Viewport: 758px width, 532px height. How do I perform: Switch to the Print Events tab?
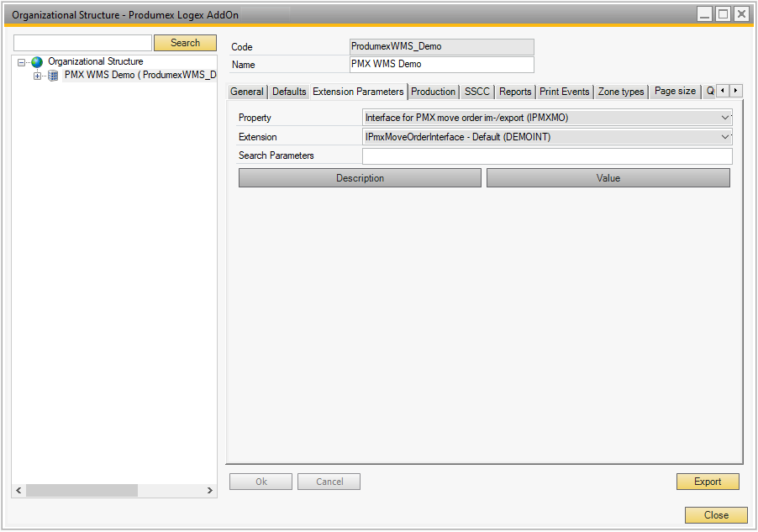(x=565, y=92)
